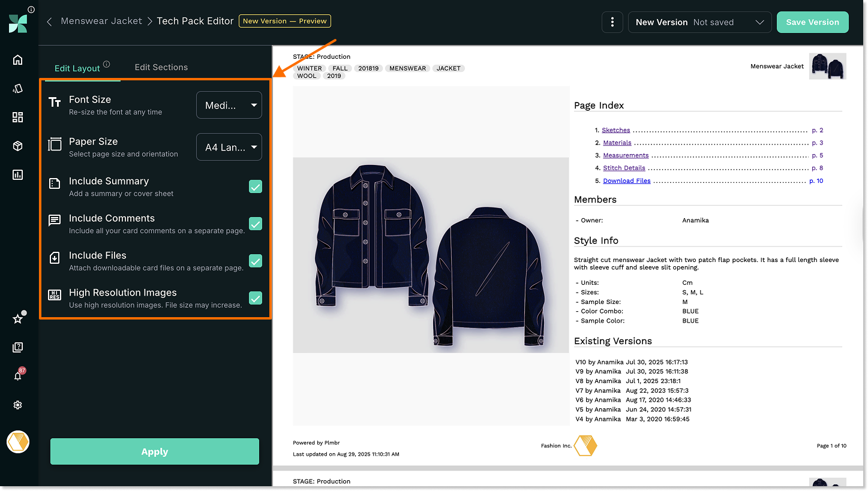This screenshot has width=868, height=491.
Task: Click the 3D box materials sidebar icon
Action: [17, 146]
